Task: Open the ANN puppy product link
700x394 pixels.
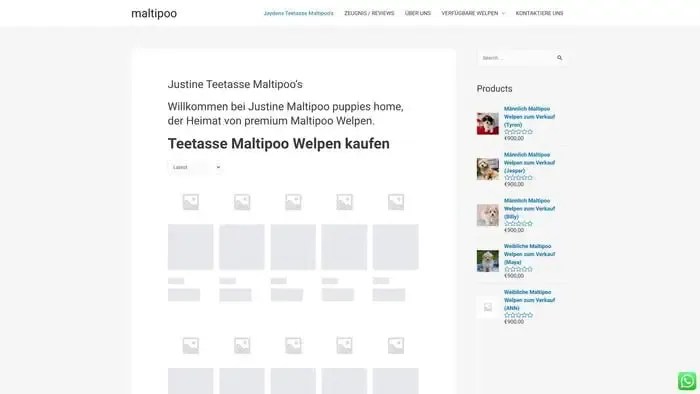Action: [529, 300]
